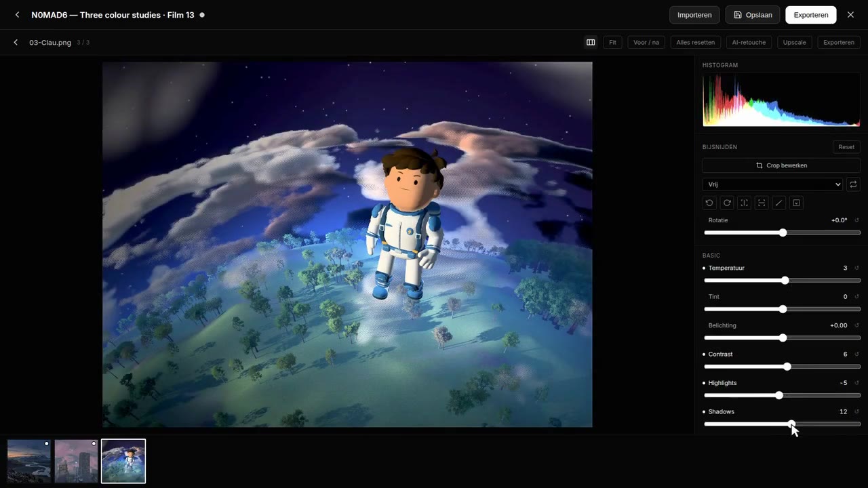868x488 pixels.
Task: Click Fit in the image toolbar
Action: 612,42
